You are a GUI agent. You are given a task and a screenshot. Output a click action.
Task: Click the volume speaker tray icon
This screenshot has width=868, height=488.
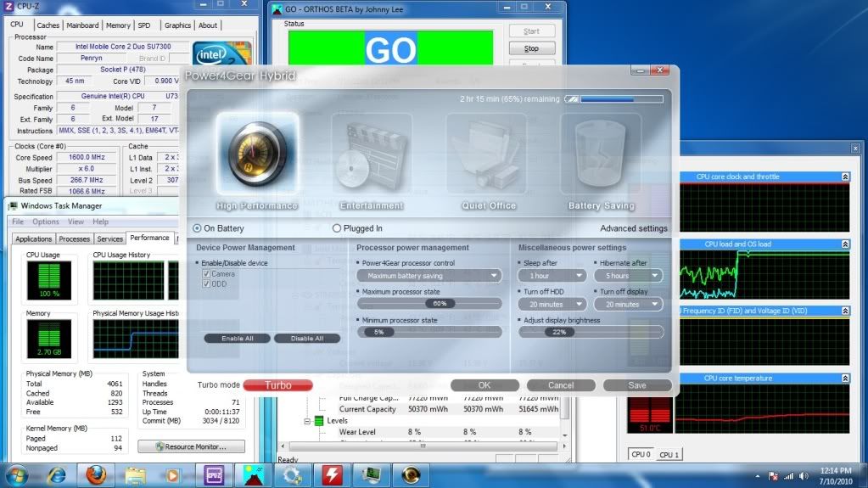pos(804,476)
